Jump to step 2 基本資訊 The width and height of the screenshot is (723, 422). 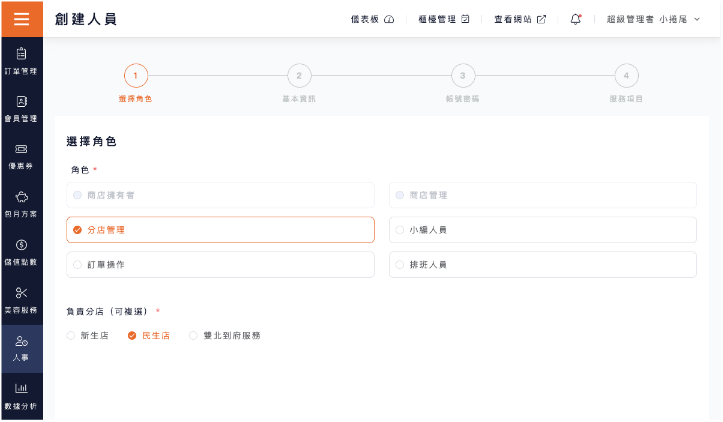(x=299, y=83)
